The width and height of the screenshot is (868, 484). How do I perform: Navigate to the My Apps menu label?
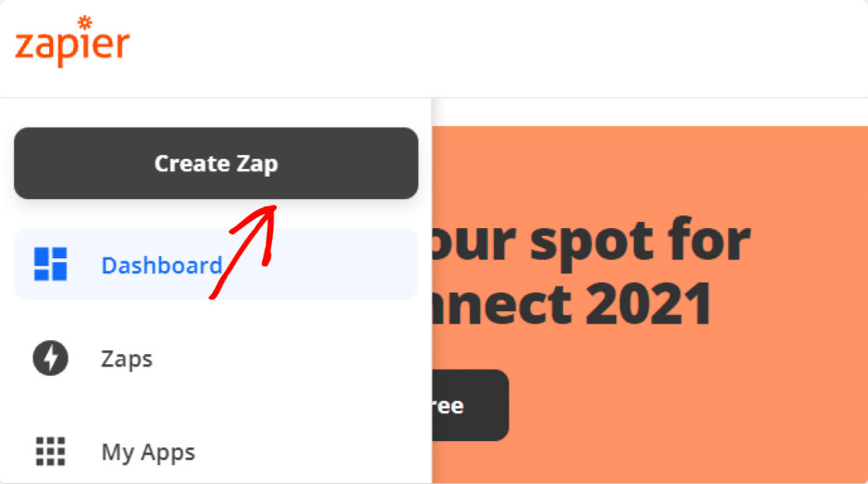[x=148, y=452]
